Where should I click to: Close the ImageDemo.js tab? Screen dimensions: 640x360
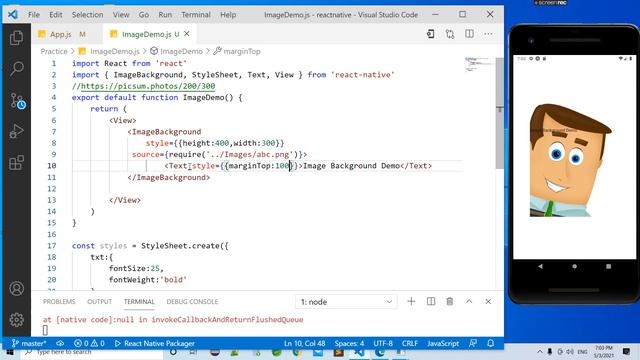point(187,34)
